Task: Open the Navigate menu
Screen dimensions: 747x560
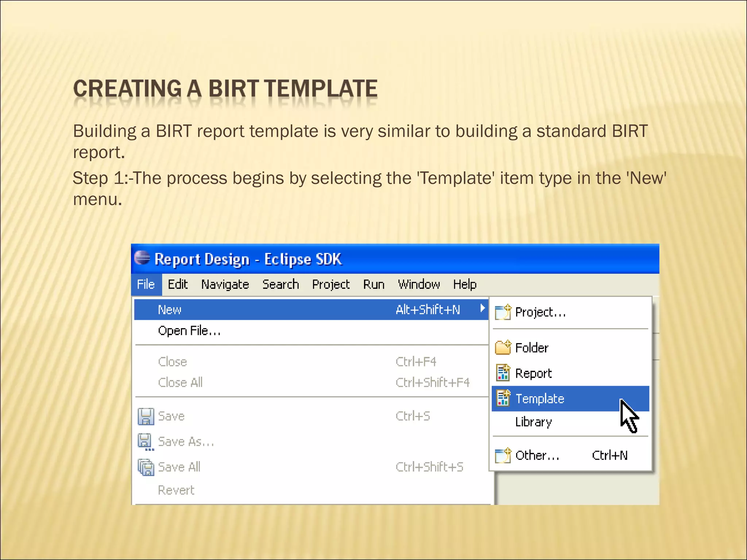Action: (x=225, y=285)
